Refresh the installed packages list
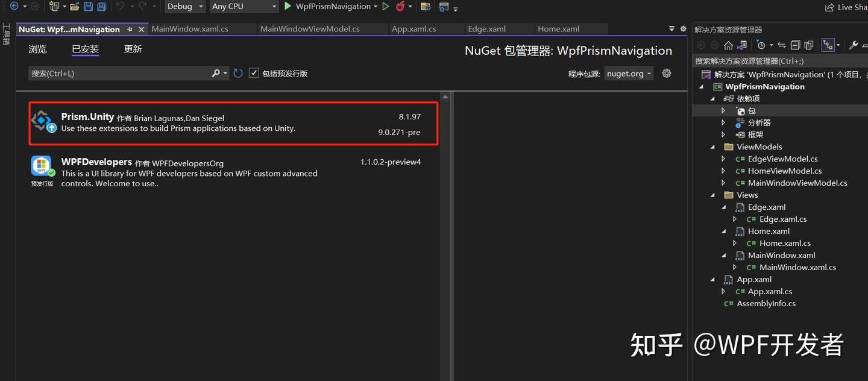 tap(237, 72)
